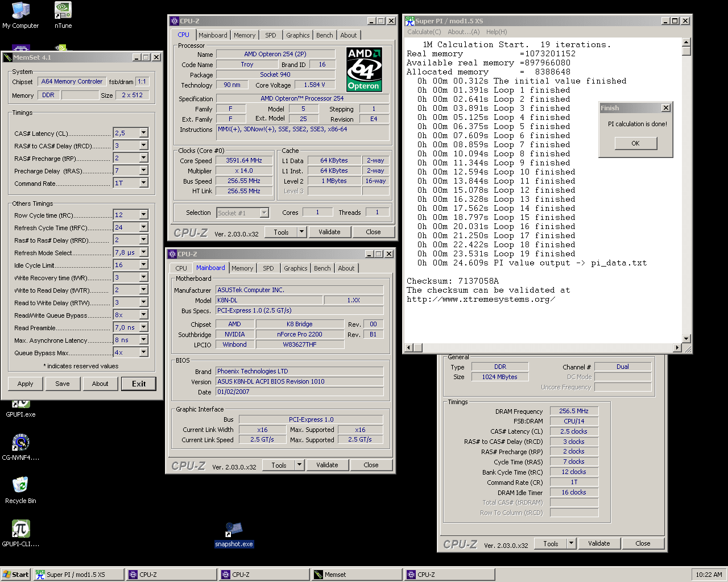Image resolution: width=728 pixels, height=582 pixels.
Task: Close the Finish dialog with X
Action: pyautogui.click(x=666, y=108)
